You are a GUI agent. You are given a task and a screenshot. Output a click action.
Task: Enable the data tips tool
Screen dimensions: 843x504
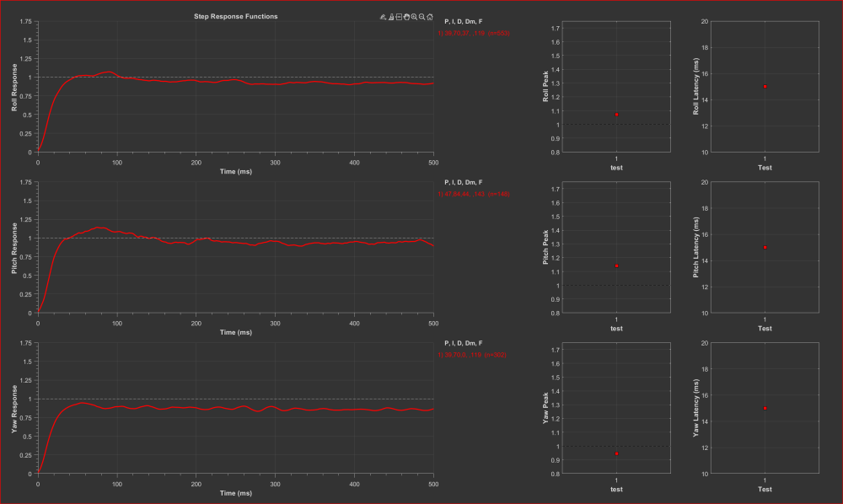pos(399,17)
